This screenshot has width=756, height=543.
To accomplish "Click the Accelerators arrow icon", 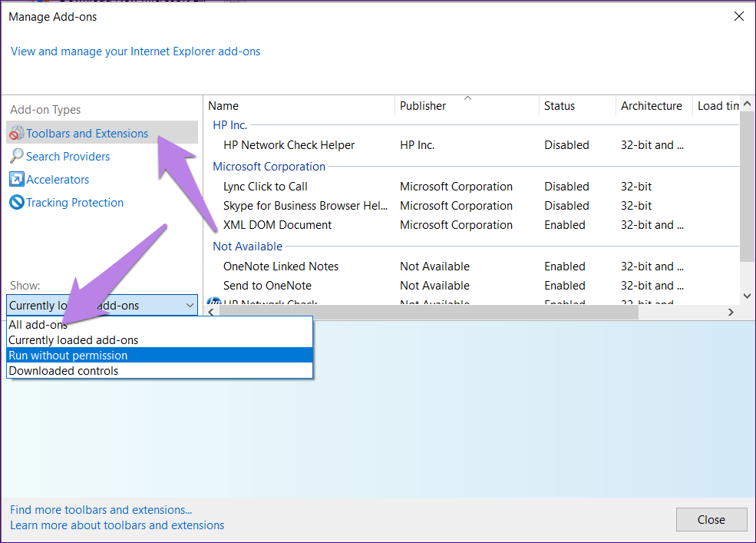I will click(x=16, y=180).
